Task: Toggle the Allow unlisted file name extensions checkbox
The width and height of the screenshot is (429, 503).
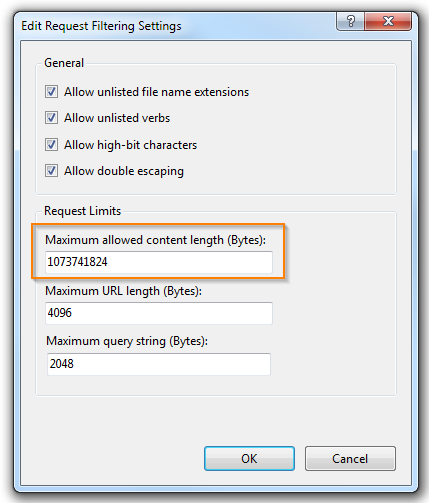Action: [x=51, y=91]
